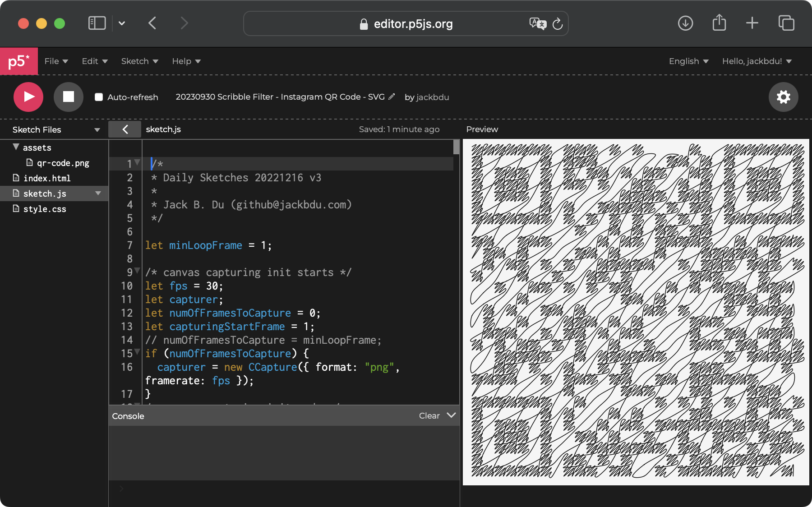Click Safari's translate page icon
This screenshot has height=507, width=812.
pos(537,23)
